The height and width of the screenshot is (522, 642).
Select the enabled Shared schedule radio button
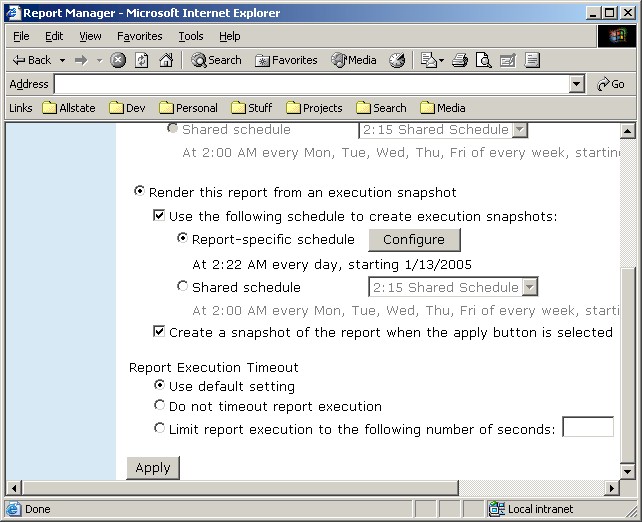pos(182,286)
